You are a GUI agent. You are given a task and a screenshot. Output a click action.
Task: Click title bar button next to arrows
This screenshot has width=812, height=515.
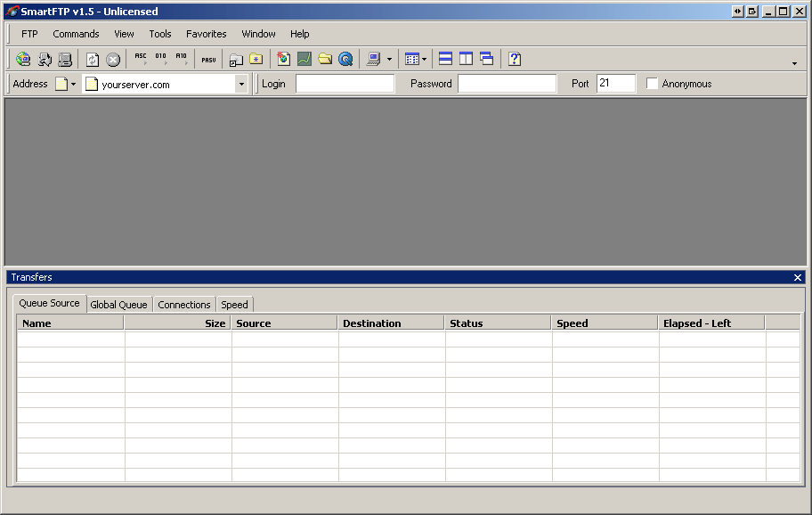point(752,12)
